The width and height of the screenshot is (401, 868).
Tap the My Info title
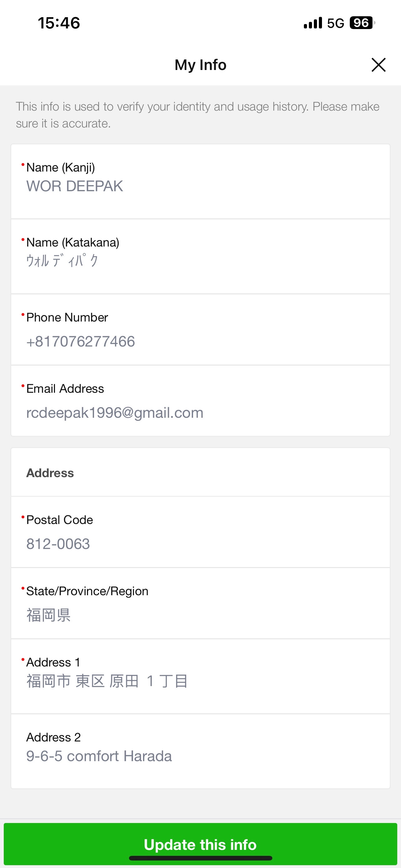tap(200, 65)
